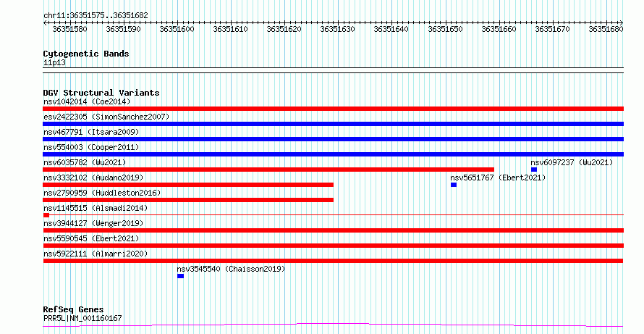The image size is (644, 334).
Task: Click ruler position 36351580
Action: pyautogui.click(x=69, y=29)
